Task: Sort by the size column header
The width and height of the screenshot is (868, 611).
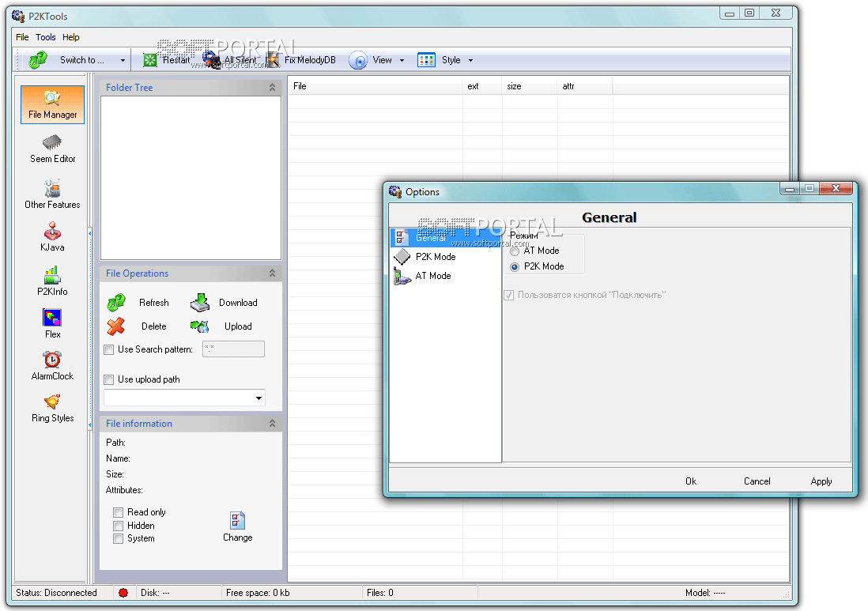Action: click(529, 86)
